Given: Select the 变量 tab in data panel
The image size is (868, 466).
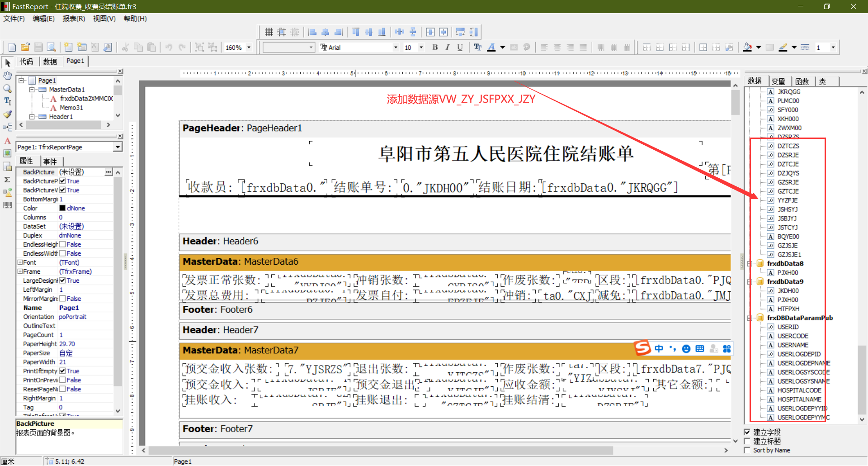Looking at the screenshot, I should (778, 81).
